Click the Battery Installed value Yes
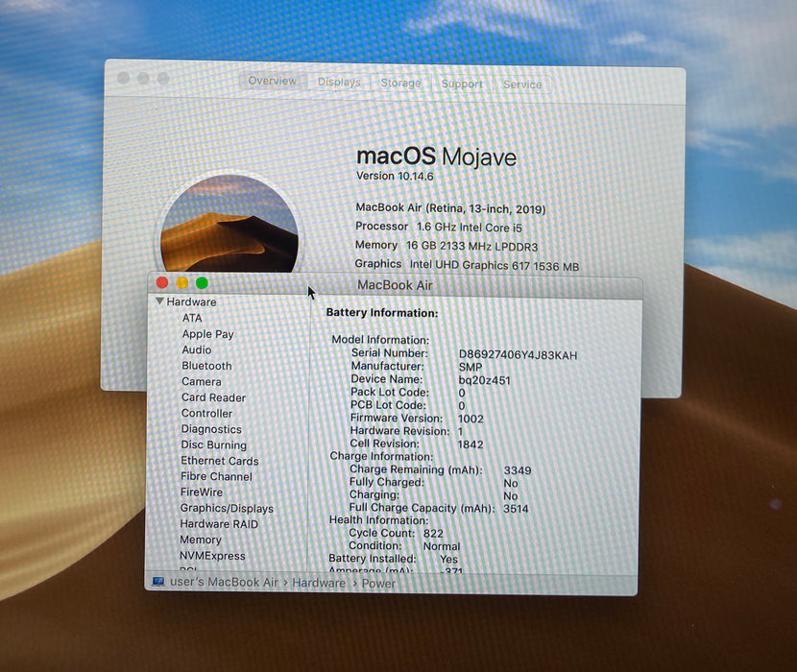797x672 pixels. click(448, 559)
